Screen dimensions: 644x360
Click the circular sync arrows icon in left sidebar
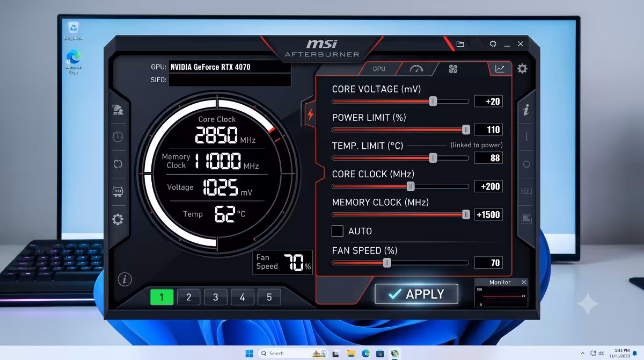click(118, 164)
